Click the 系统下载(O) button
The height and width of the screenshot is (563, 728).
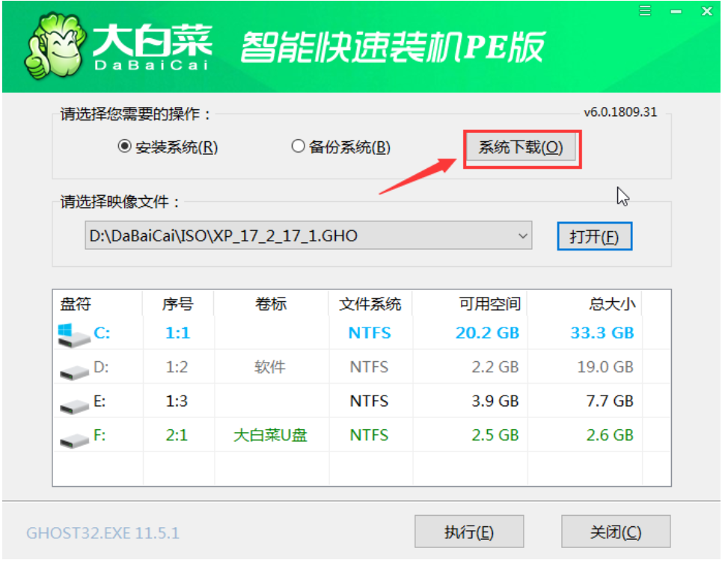coord(521,147)
